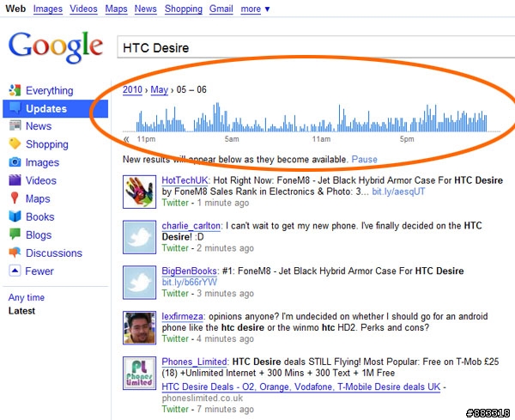
Task: Open HotTechUK username link
Action: pos(185,180)
